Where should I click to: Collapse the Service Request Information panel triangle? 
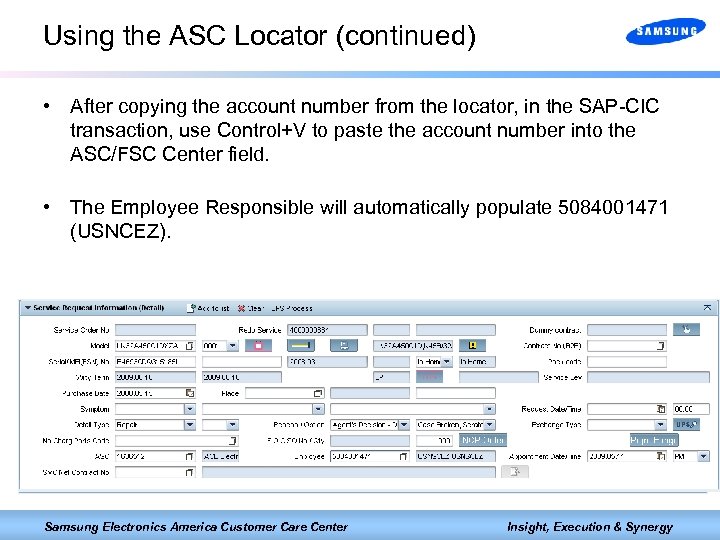28,308
